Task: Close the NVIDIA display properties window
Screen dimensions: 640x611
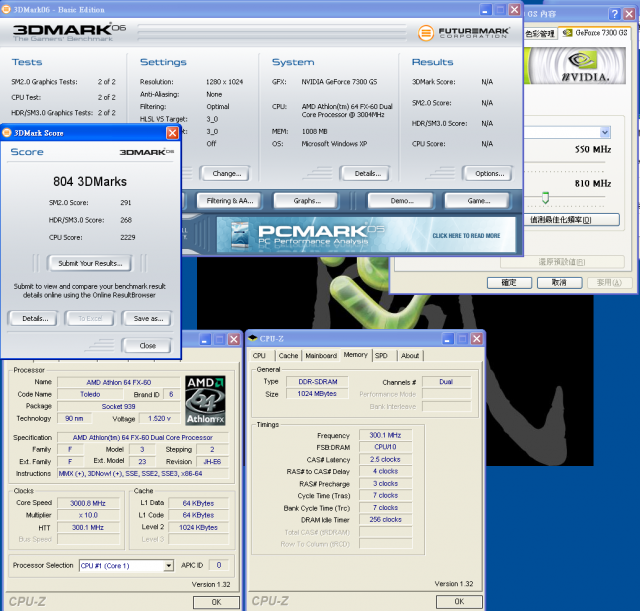Action: pyautogui.click(x=629, y=14)
